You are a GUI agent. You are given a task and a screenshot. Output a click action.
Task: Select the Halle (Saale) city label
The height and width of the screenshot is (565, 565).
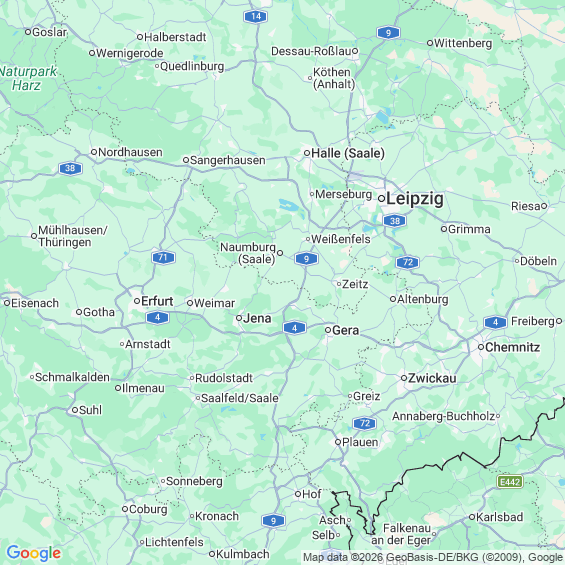tap(348, 153)
